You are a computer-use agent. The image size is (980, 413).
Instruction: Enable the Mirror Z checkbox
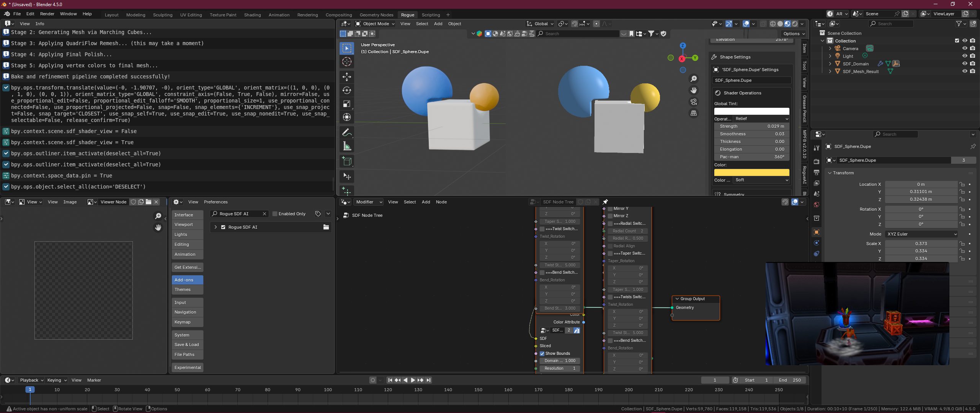click(610, 216)
